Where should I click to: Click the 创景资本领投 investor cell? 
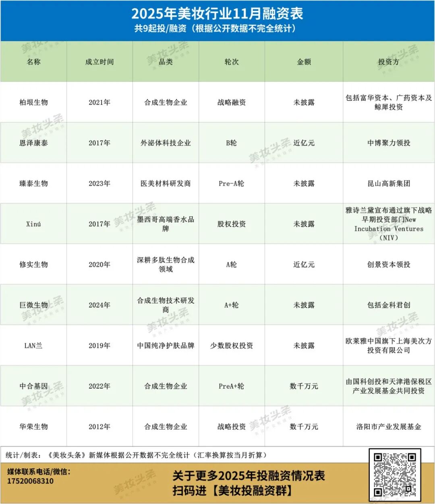click(388, 264)
